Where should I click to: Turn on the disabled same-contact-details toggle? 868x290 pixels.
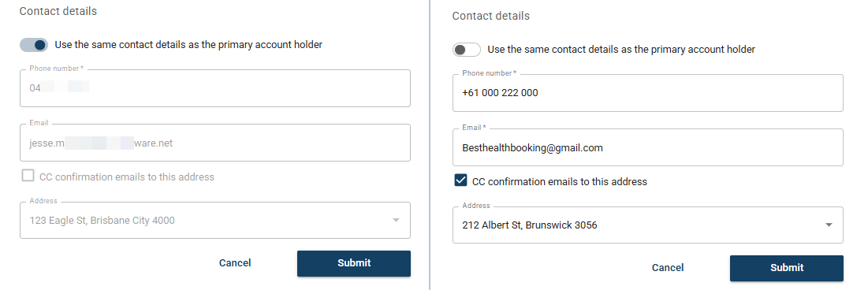(x=467, y=50)
